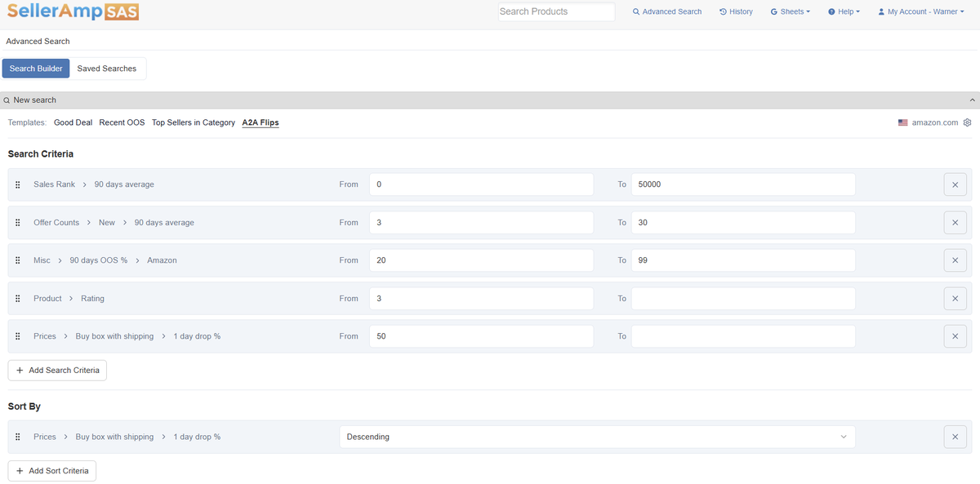The height and width of the screenshot is (484, 980).
Task: Remove the Product Rating criteria row
Action: 955,299
